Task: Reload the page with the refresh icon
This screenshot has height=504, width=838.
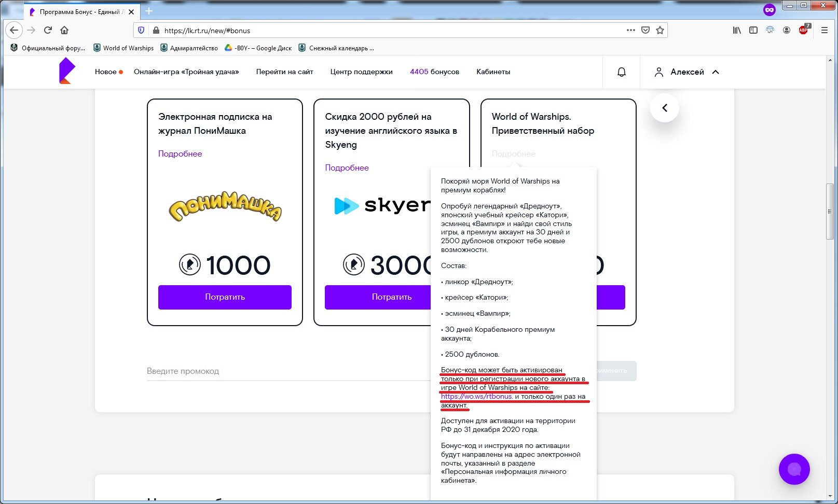Action: coord(48,30)
